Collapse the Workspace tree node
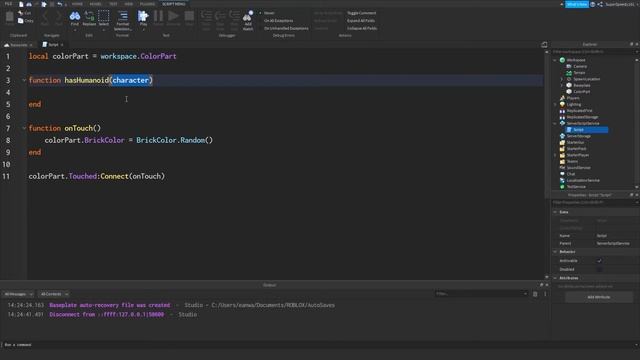The image size is (640, 360). coord(555,60)
